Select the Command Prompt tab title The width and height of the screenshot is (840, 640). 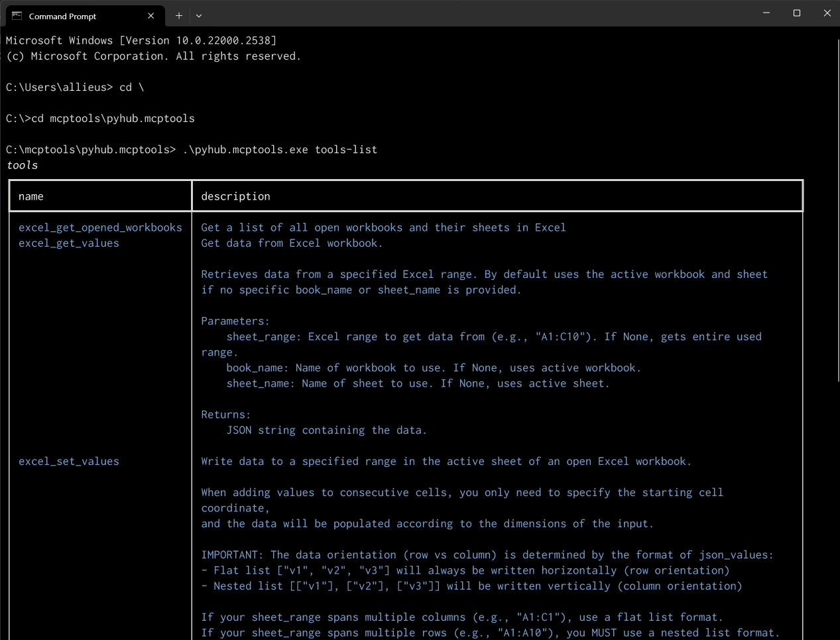[x=62, y=17]
